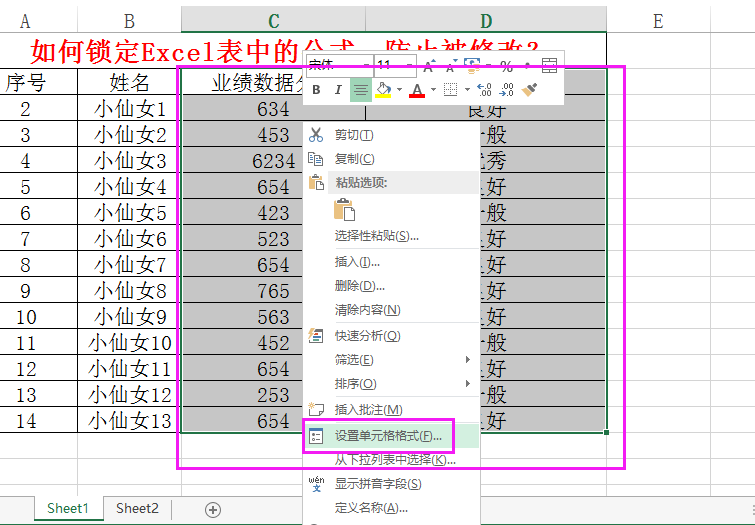The image size is (755, 525).
Task: Choose Pick From Drop-down List (从下拉列表中选择)
Action: point(391,460)
